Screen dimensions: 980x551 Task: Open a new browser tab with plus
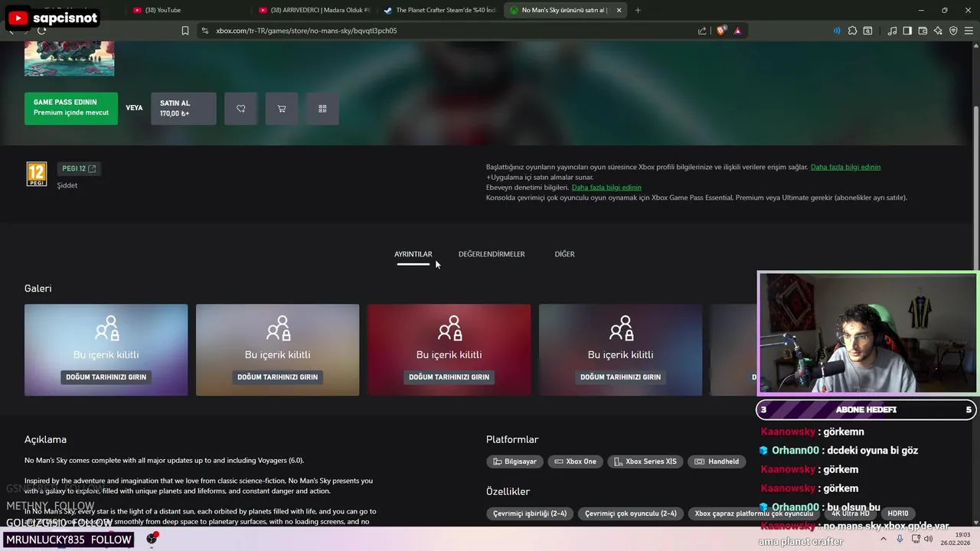click(x=638, y=10)
